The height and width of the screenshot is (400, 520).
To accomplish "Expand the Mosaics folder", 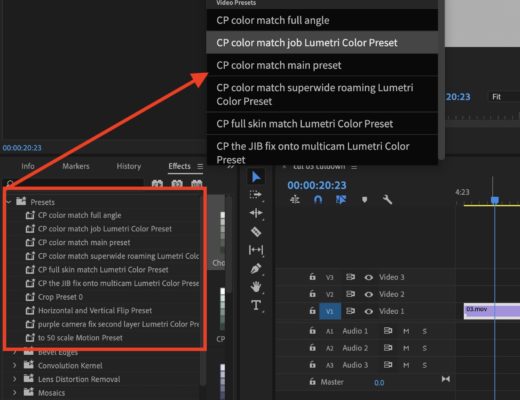I will [x=14, y=393].
